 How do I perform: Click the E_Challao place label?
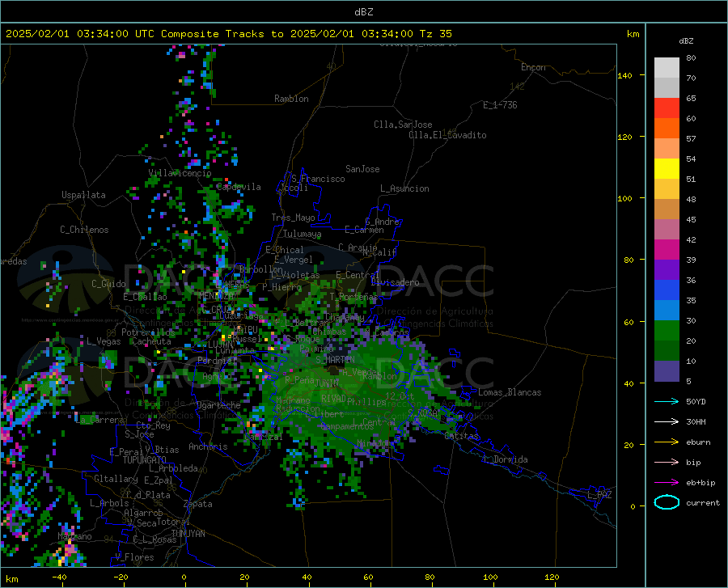point(145,297)
